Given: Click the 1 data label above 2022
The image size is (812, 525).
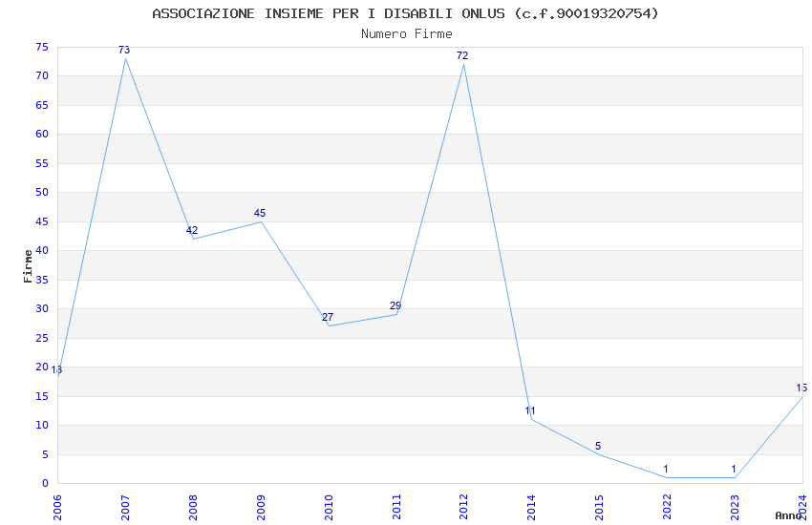Looking at the screenshot, I should pos(666,470).
